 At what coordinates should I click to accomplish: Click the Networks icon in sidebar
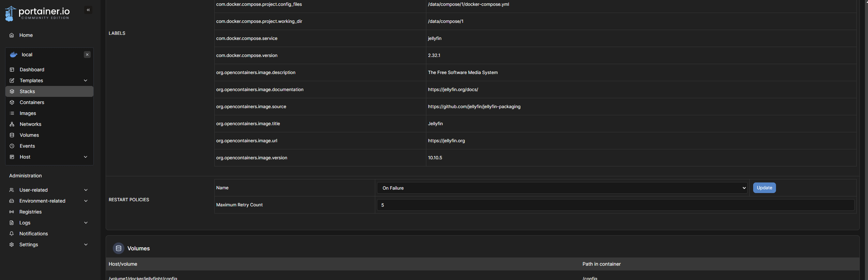(x=12, y=124)
